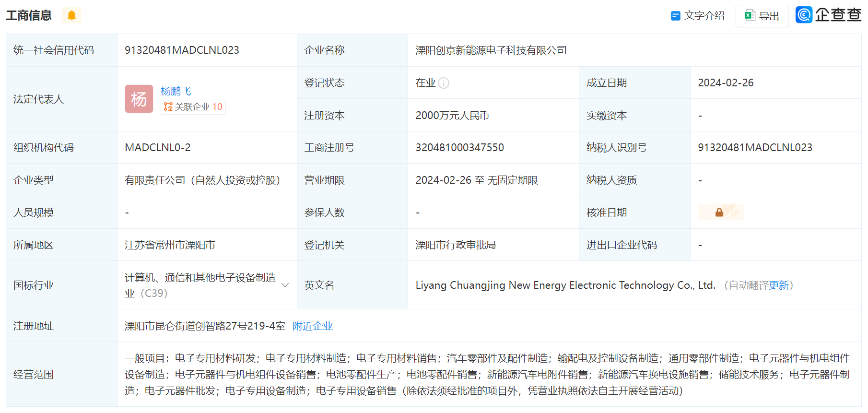Click the 杨 avatar of the legal representative
The height and width of the screenshot is (413, 868).
click(x=139, y=99)
